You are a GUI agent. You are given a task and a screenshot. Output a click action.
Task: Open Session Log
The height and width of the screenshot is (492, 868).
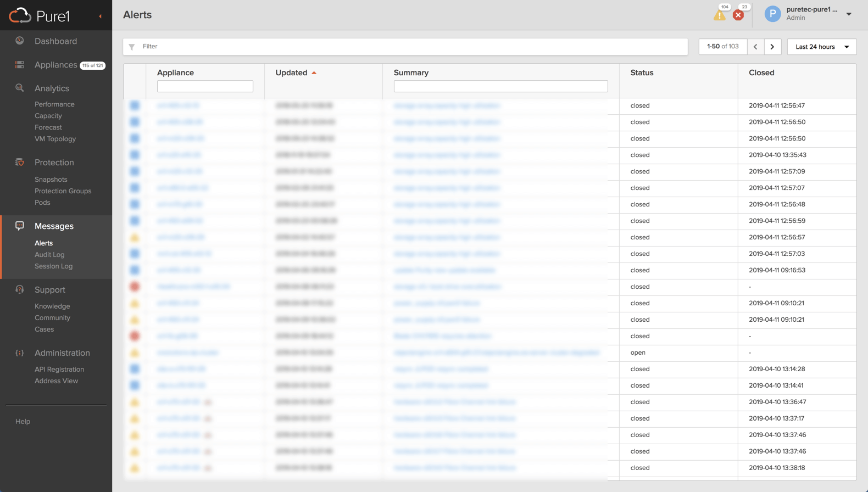pos(53,266)
